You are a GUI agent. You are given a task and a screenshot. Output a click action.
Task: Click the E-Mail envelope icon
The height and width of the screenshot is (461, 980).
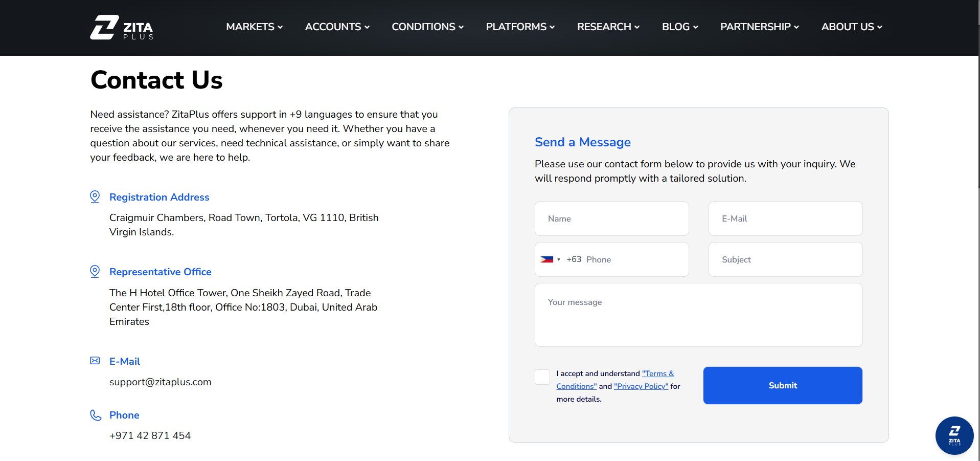pyautogui.click(x=95, y=361)
